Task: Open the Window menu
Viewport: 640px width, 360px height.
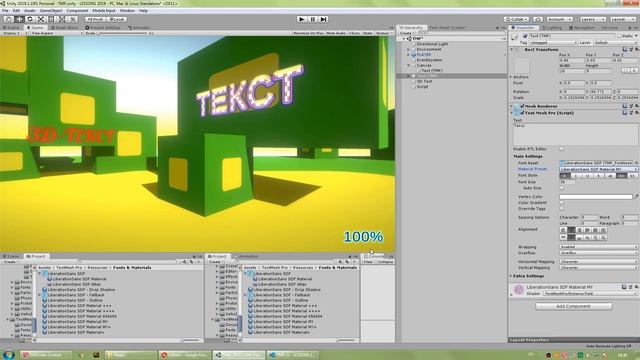Action: pos(127,11)
